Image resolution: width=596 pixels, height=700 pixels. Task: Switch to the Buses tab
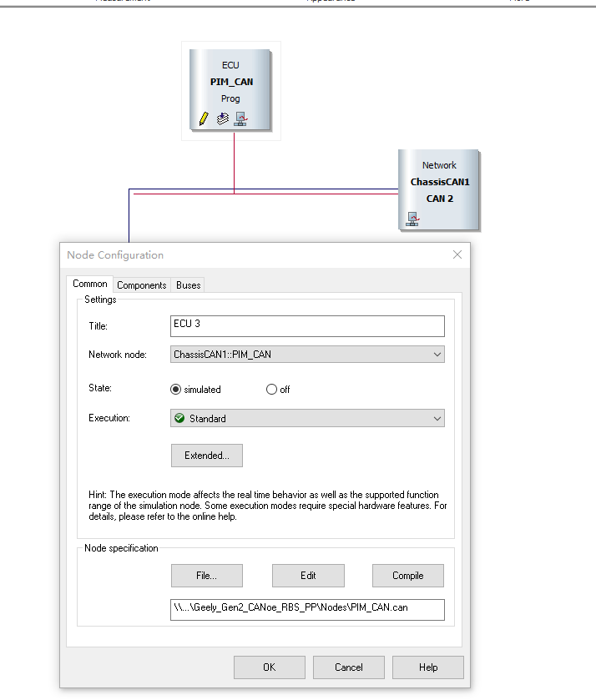[188, 285]
